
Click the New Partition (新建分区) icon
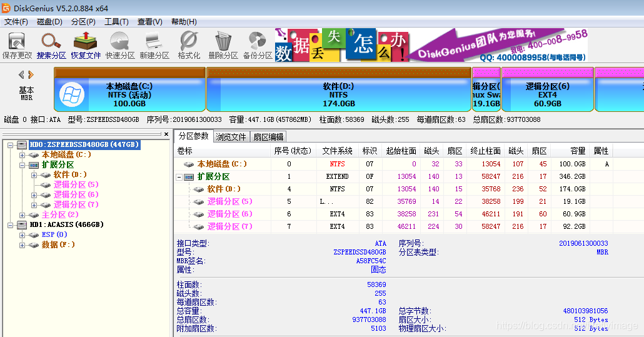click(x=154, y=41)
